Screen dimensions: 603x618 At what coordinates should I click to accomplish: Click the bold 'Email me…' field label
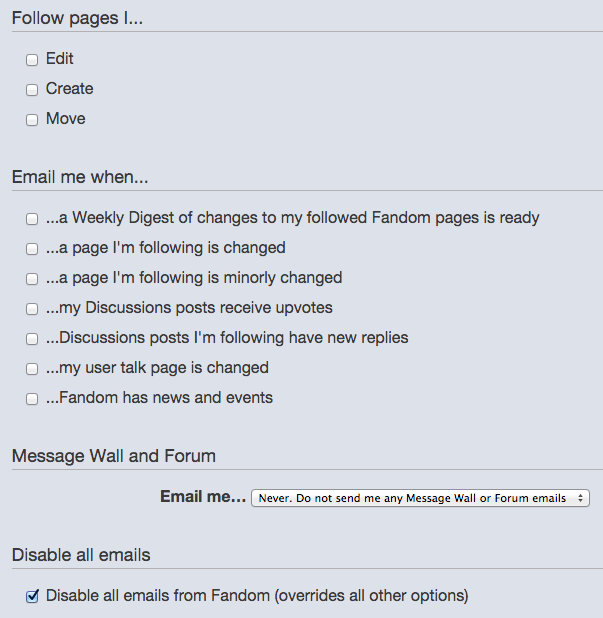[x=202, y=497]
